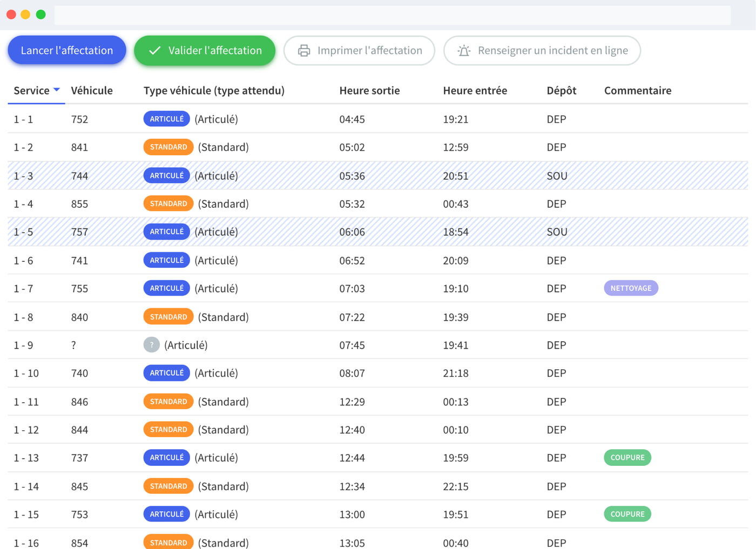Click heure entrée 22:15

(x=456, y=486)
